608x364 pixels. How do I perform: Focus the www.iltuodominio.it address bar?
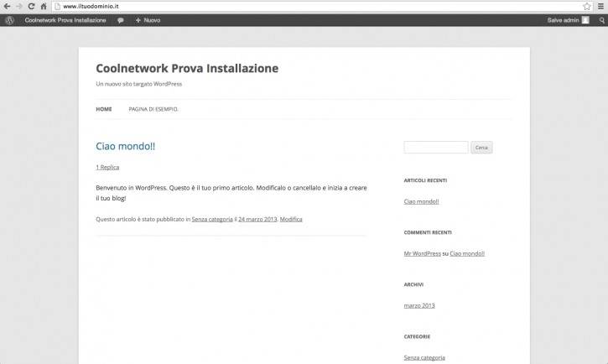(322, 6)
